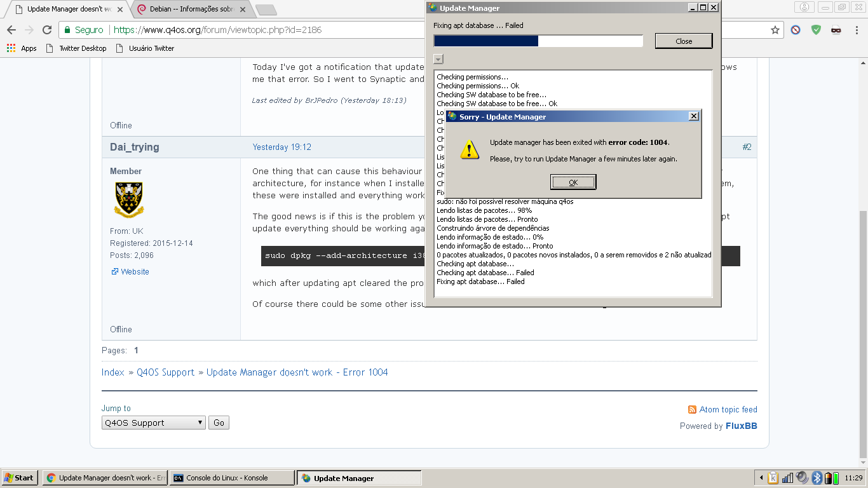Click the orange RSS feed icon
Screen dimensions: 868x488
693,410
